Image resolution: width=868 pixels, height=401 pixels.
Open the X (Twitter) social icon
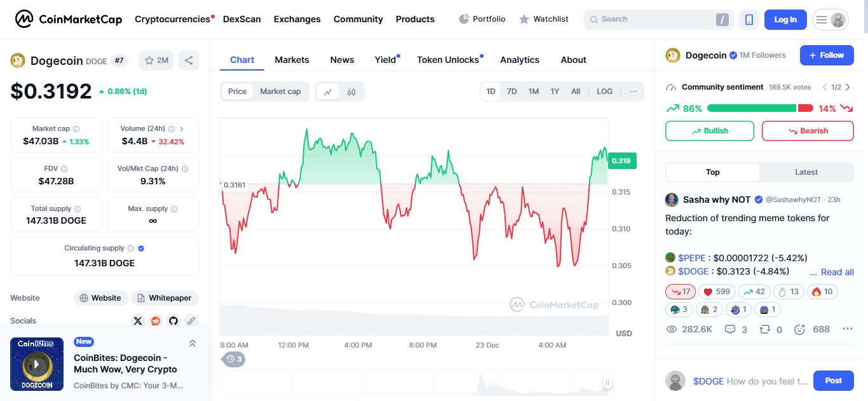[138, 321]
